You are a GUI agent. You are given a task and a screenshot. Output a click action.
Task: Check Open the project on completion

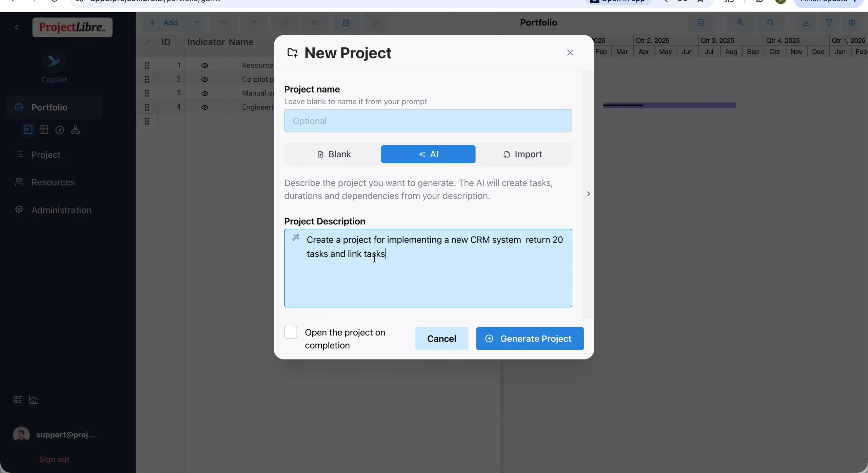click(291, 332)
